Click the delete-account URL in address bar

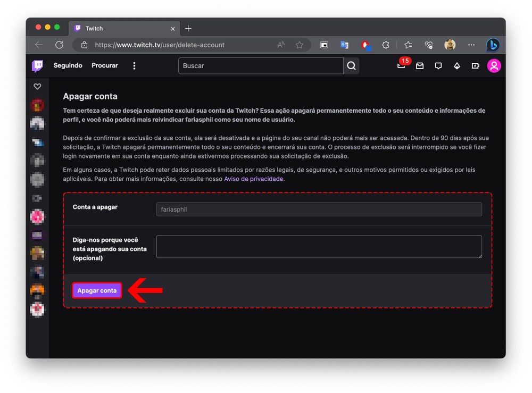160,45
